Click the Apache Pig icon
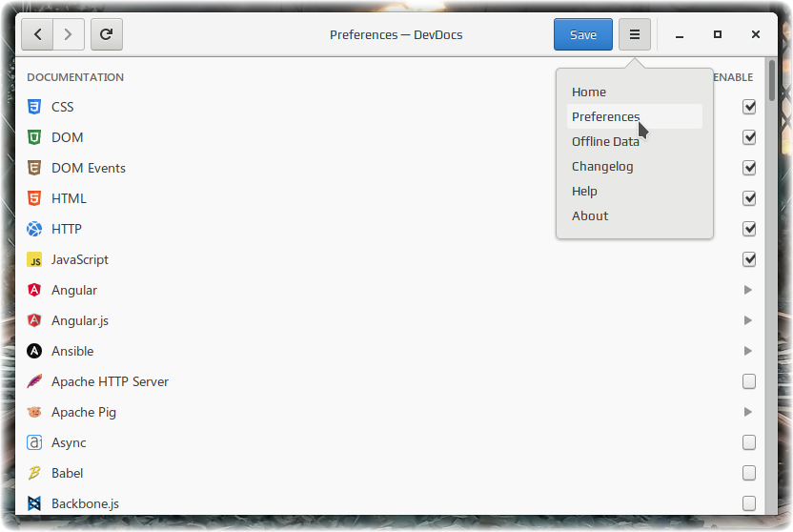Image resolution: width=793 pixels, height=532 pixels. pyautogui.click(x=34, y=412)
